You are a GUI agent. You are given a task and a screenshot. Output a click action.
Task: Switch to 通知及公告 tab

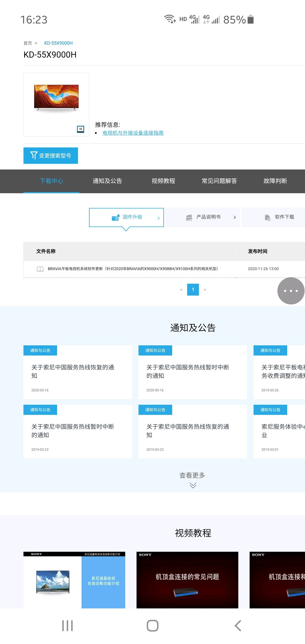107,181
